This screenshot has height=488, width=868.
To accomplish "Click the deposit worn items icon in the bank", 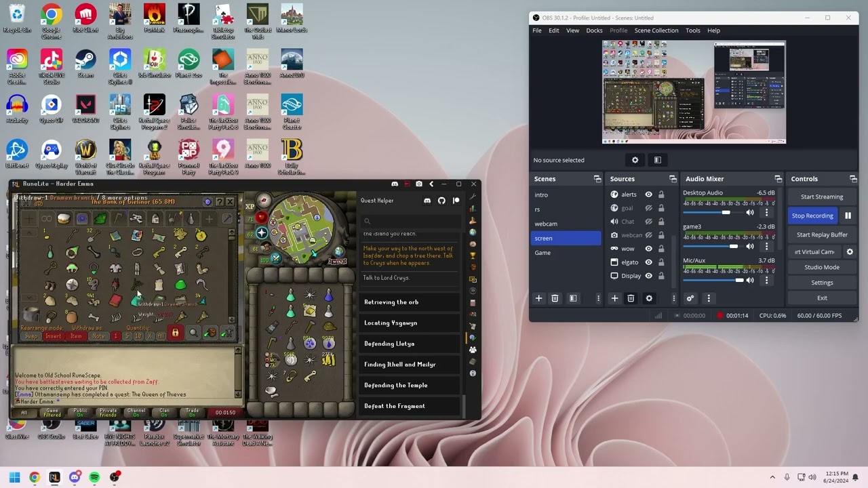I will click(227, 333).
